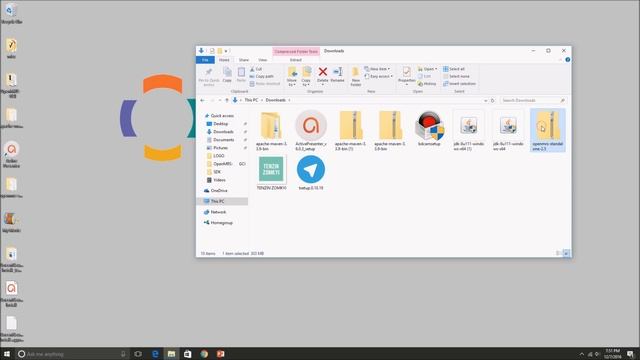Open the File tab
The height and width of the screenshot is (360, 640).
pos(205,60)
